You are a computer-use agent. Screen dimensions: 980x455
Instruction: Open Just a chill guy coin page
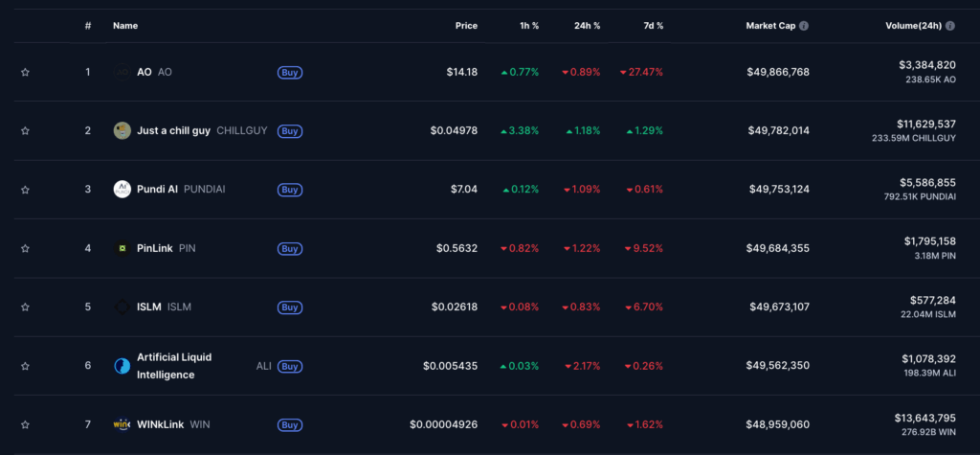174,131
